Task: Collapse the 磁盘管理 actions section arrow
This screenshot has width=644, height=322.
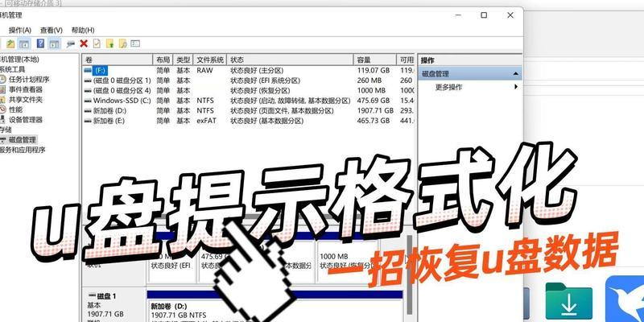Action: (515, 74)
